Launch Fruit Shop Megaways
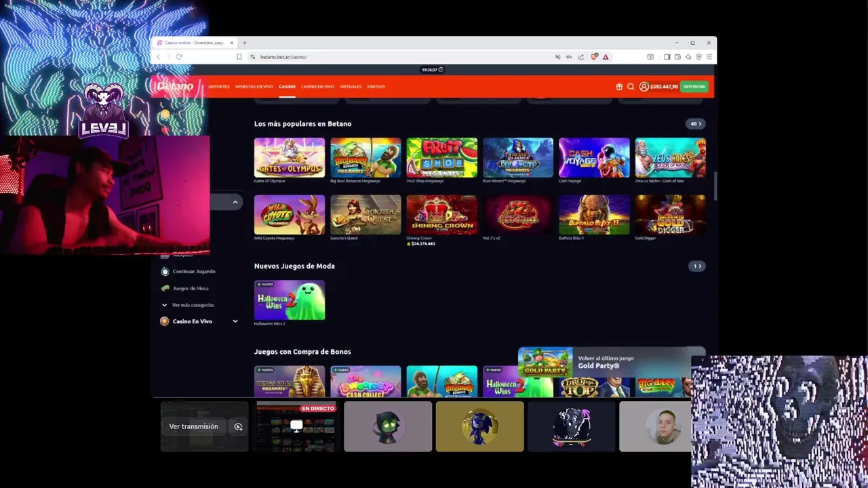868x488 pixels. pos(441,158)
